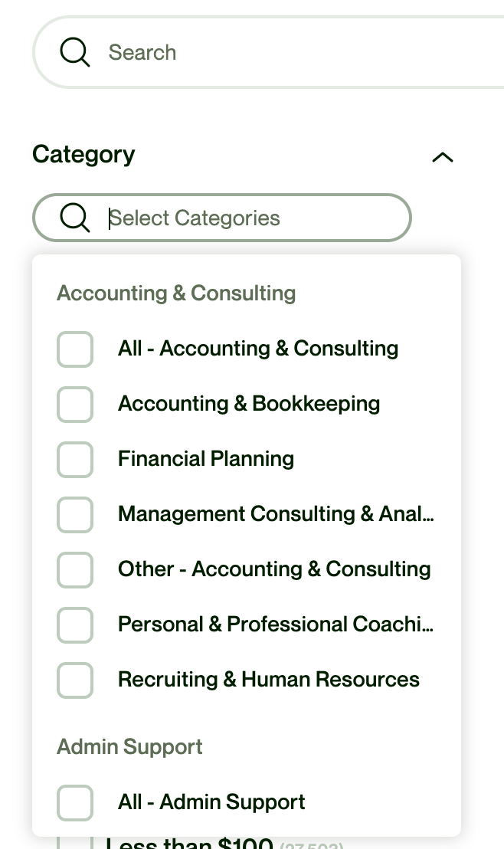Click the magnifier icon in Select Categories field
Viewport: 504px width, 849px height.
[75, 218]
